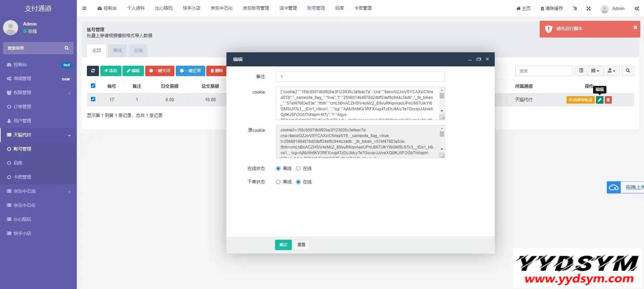Select 在线 radio for 在线状态
Screen dimensions: 644x289
tap(298, 169)
